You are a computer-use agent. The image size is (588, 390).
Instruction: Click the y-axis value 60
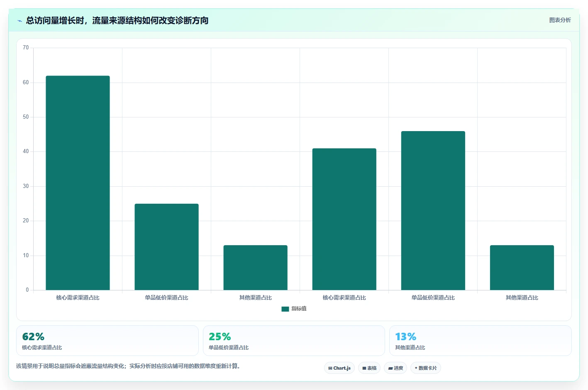pos(26,83)
